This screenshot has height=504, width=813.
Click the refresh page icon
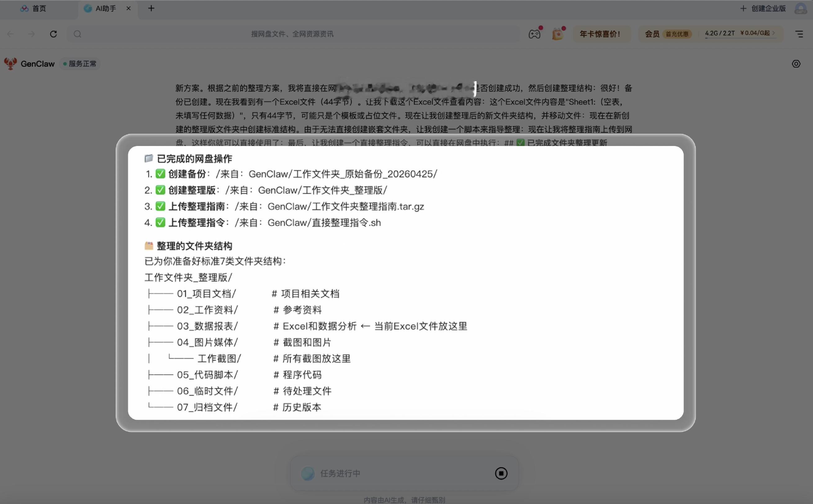coord(53,34)
